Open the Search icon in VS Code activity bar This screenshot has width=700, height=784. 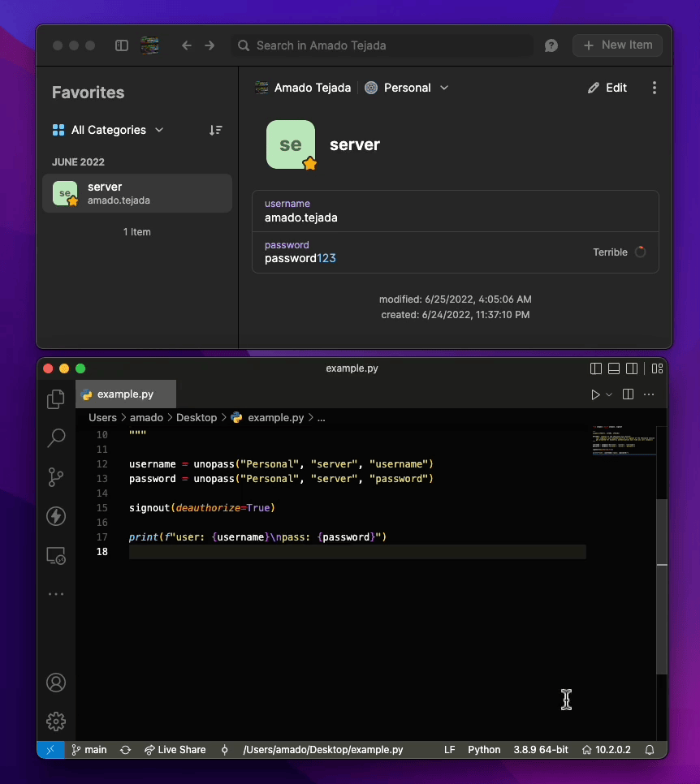tap(56, 438)
